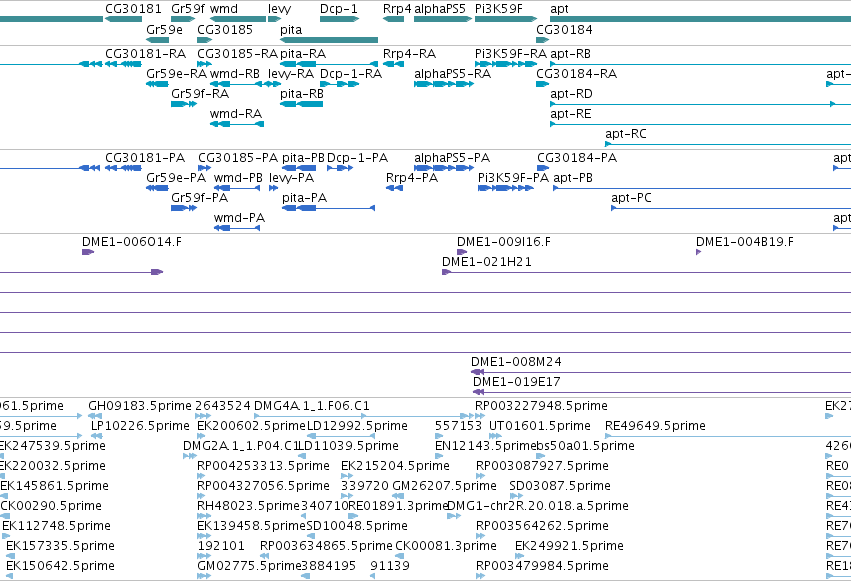Click transcript alphaPS5-RA
The height and width of the screenshot is (581, 851).
[x=452, y=74]
